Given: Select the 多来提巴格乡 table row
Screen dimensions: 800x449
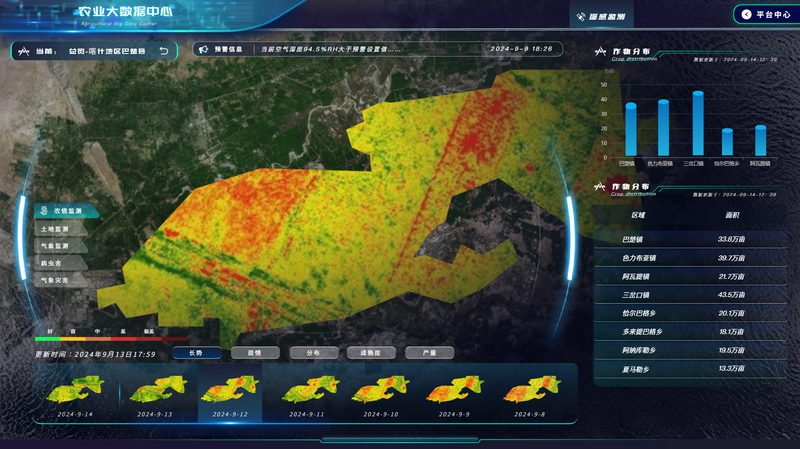Looking at the screenshot, I should [690, 332].
